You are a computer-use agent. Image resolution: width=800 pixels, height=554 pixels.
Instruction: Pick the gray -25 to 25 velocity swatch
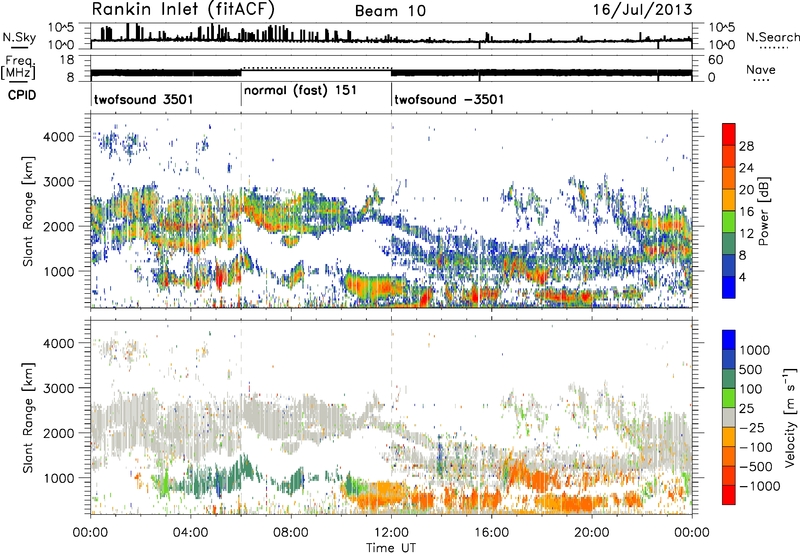729,417
